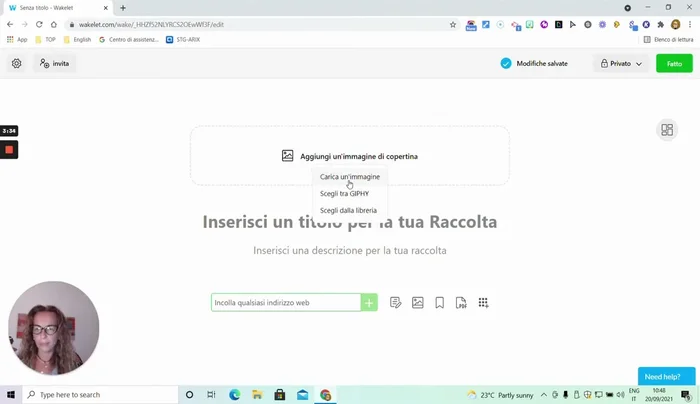The width and height of the screenshot is (700, 404).
Task: Open the layout switcher icon
Action: pyautogui.click(x=667, y=130)
